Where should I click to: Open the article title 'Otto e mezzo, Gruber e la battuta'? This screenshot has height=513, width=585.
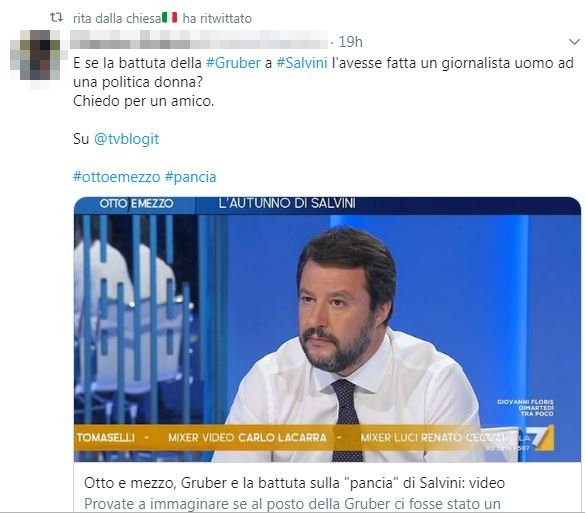pos(294,483)
